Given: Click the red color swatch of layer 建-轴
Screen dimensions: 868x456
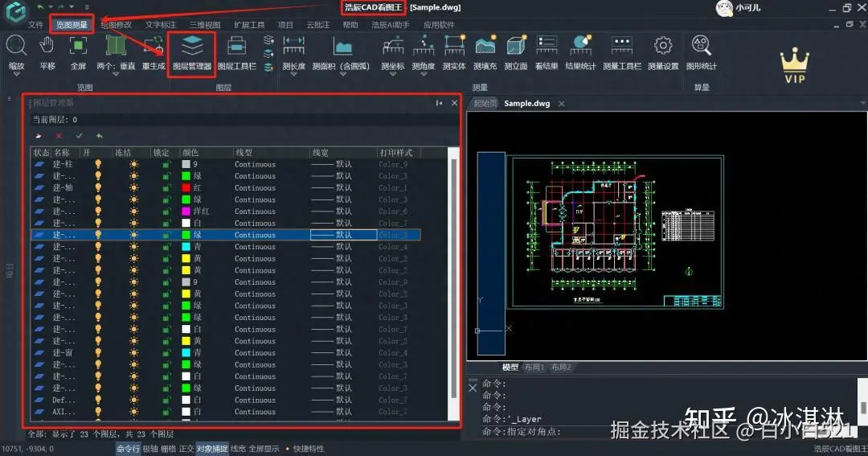Looking at the screenshot, I should (186, 188).
